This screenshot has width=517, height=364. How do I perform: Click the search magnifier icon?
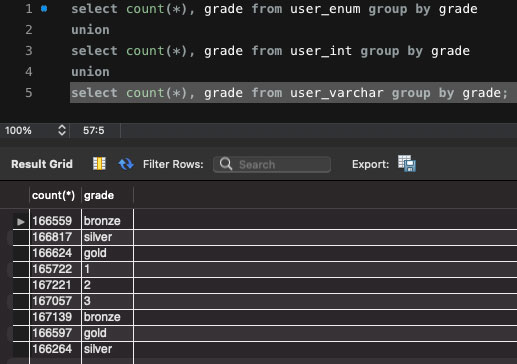pyautogui.click(x=226, y=164)
